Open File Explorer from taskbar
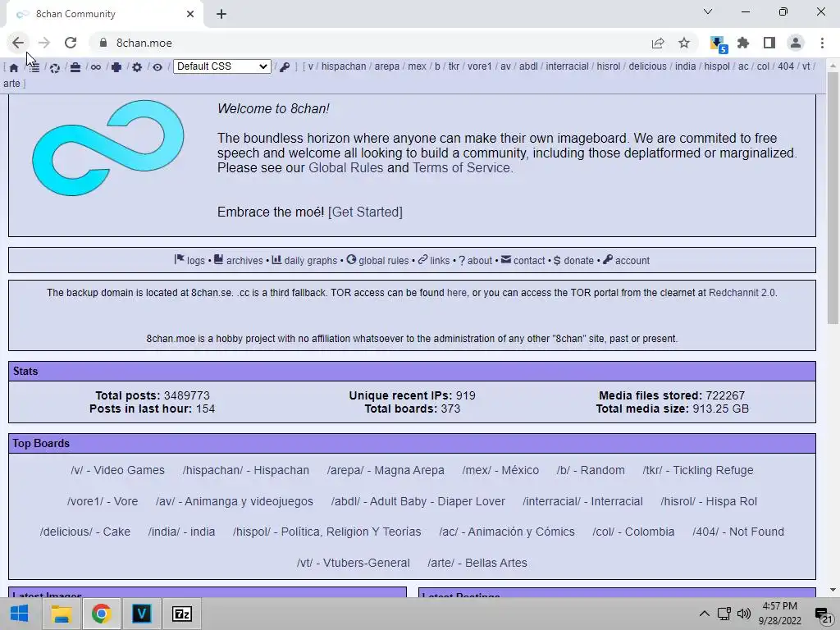This screenshot has height=630, width=840. click(x=61, y=614)
